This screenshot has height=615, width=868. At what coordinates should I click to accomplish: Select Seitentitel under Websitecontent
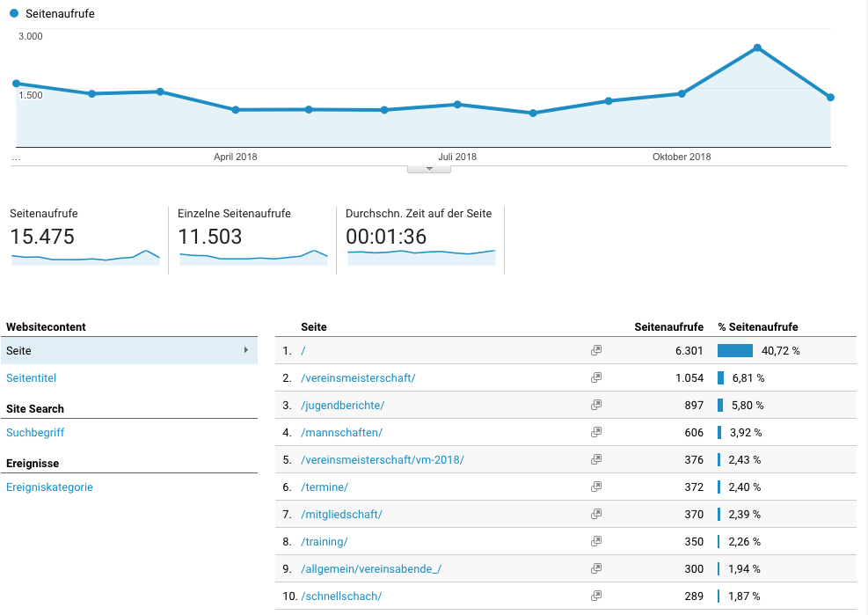(31, 377)
